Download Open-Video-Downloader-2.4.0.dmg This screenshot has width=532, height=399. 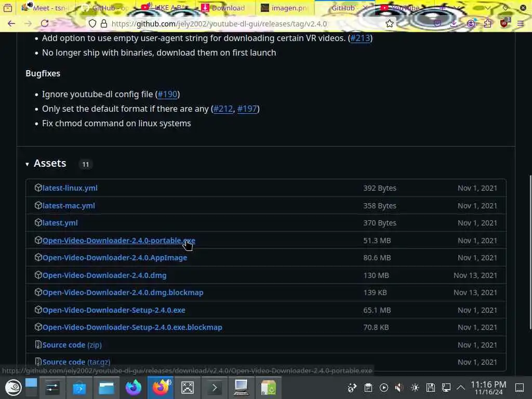(x=104, y=275)
